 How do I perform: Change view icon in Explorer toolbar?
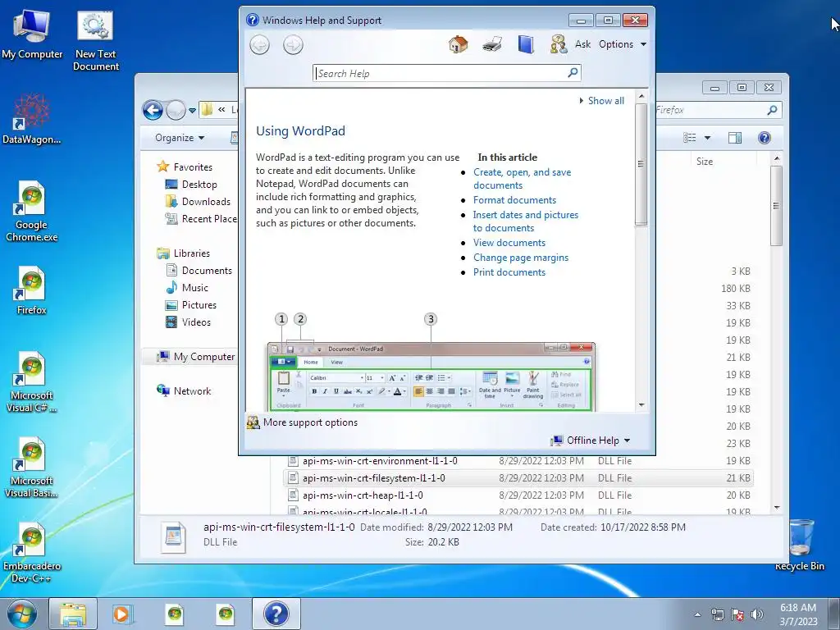tap(690, 138)
